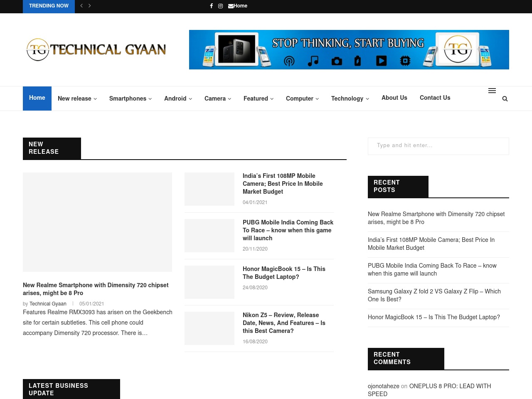Click the Home link in top bar
This screenshot has height=399, width=532.
tap(240, 6)
